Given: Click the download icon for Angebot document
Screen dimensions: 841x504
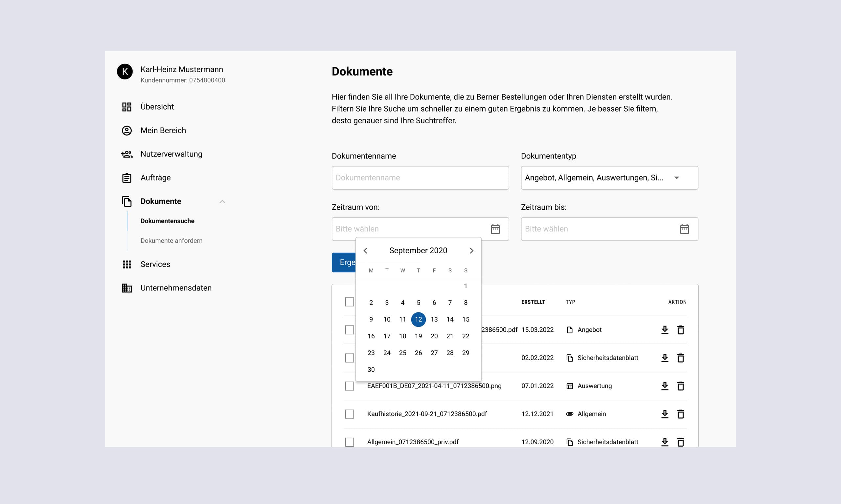Looking at the screenshot, I should (664, 329).
